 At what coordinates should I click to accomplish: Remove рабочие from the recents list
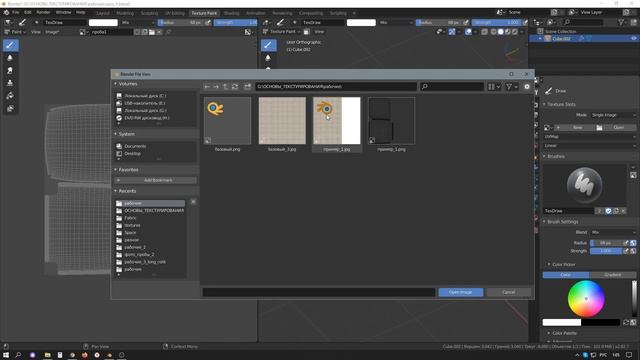click(193, 202)
